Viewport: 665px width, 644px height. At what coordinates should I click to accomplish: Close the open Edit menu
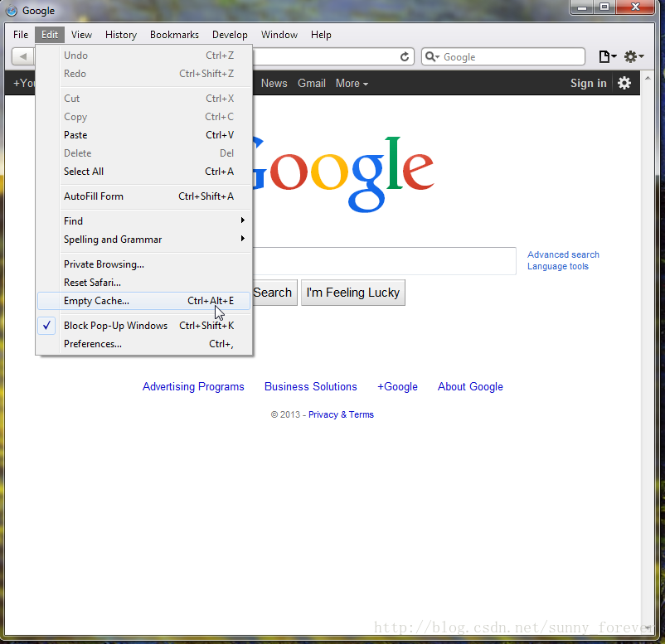pyautogui.click(x=50, y=35)
